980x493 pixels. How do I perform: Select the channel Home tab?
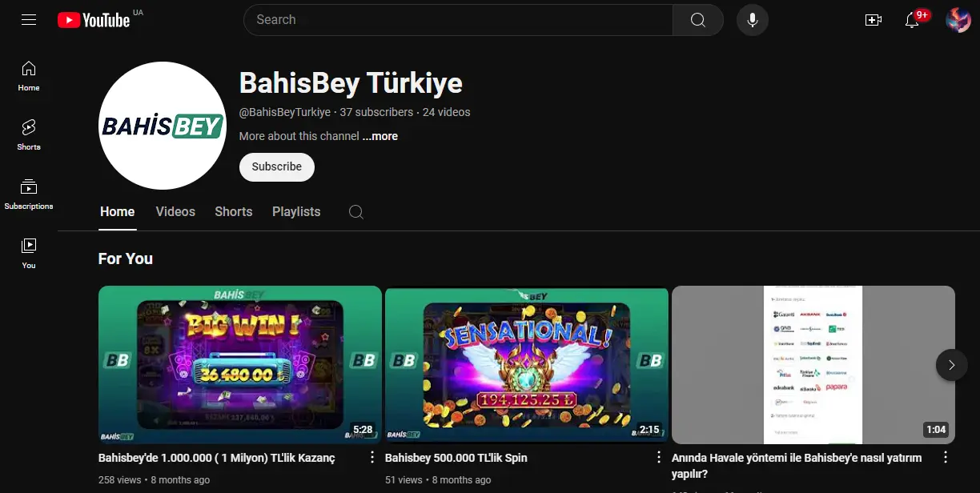[118, 212]
